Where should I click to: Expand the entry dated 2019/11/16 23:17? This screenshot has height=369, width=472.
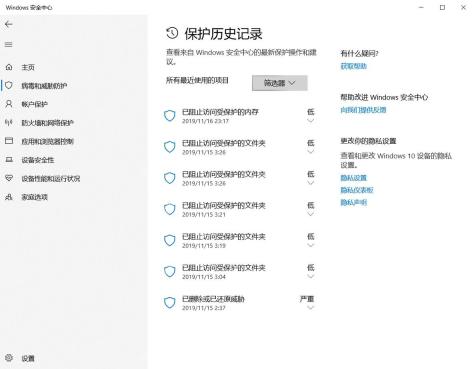pos(311,121)
